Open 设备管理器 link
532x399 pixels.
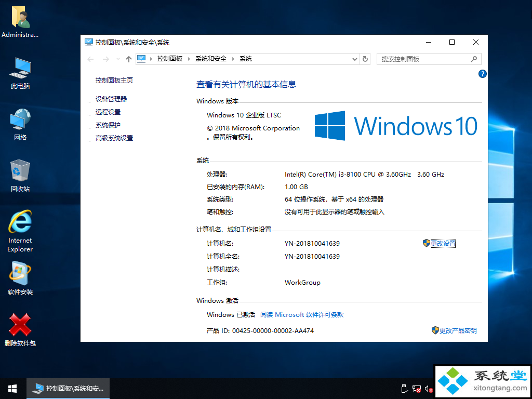(111, 99)
